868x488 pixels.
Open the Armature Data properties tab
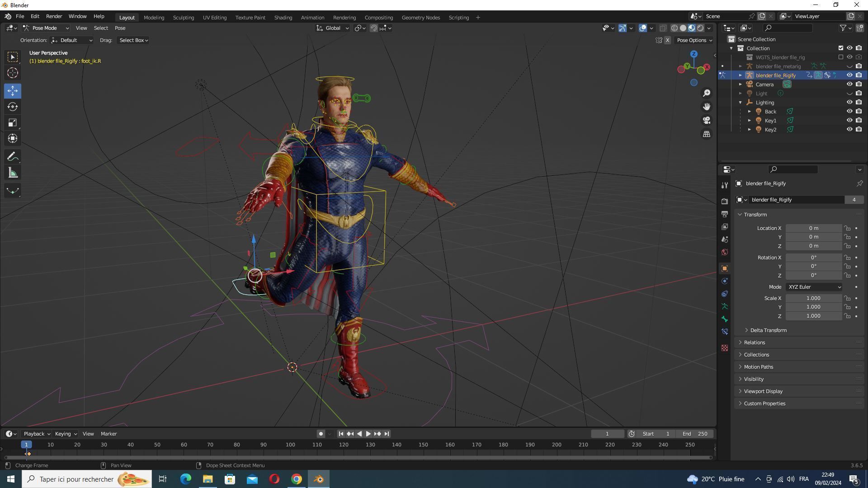pos(725,306)
